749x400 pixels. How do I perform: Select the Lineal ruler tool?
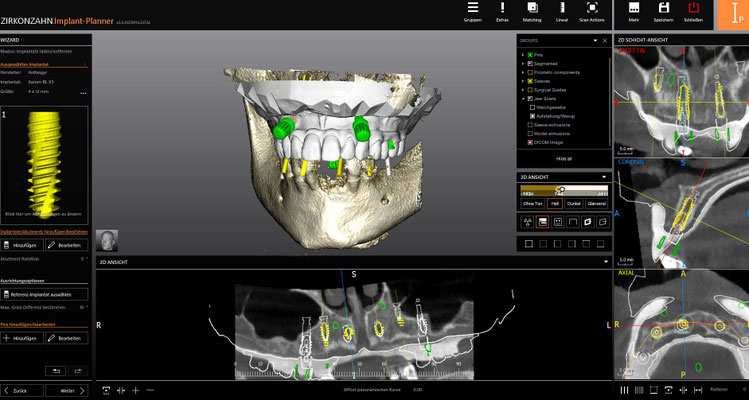coord(562,12)
